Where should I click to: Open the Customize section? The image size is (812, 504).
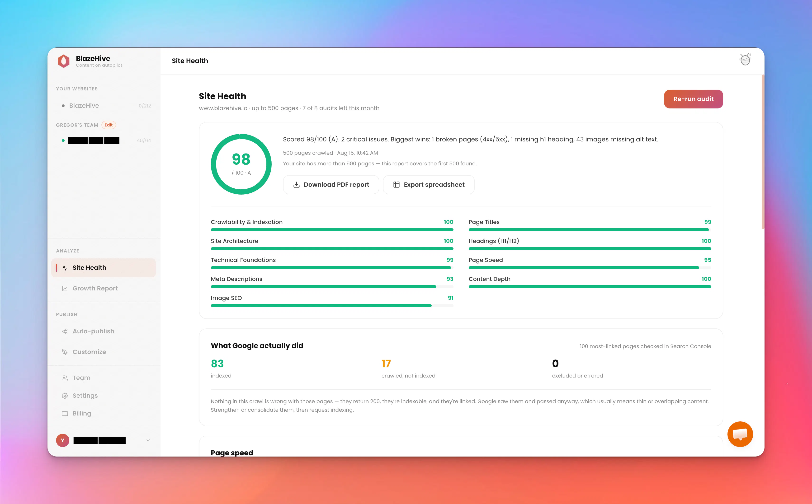pos(103,352)
